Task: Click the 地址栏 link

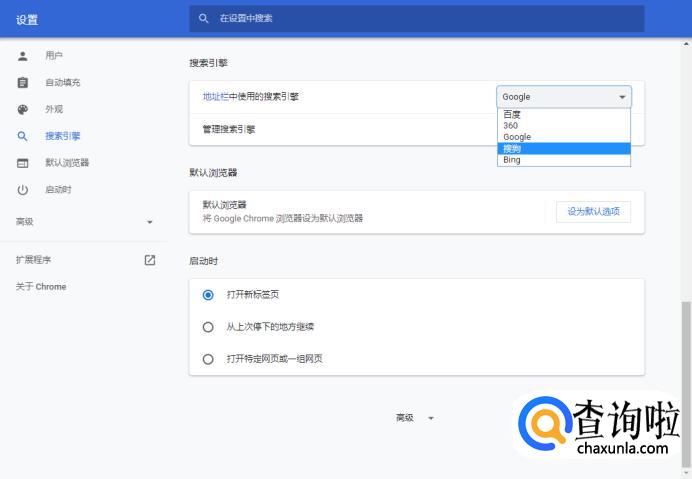Action: (216, 97)
